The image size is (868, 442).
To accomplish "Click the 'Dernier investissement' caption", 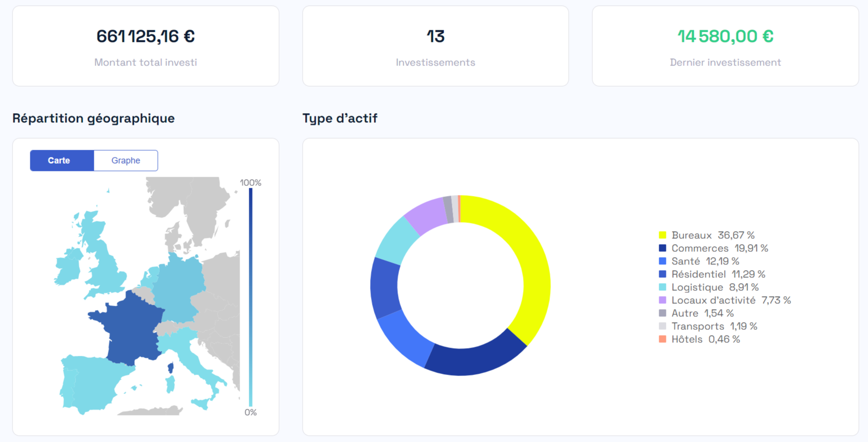I will [x=726, y=62].
